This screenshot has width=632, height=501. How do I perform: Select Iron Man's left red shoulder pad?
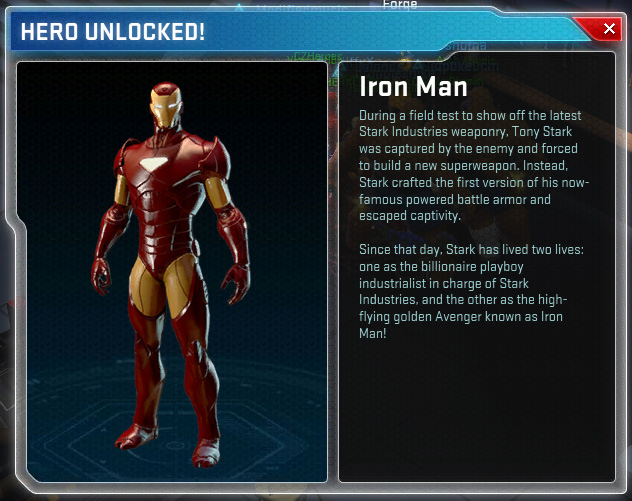coord(216,156)
